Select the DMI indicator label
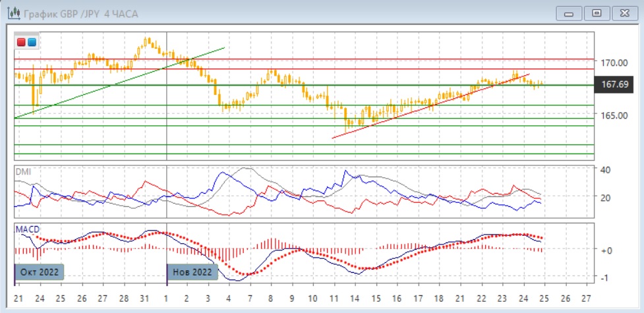The width and height of the screenshot is (644, 313). point(23,172)
